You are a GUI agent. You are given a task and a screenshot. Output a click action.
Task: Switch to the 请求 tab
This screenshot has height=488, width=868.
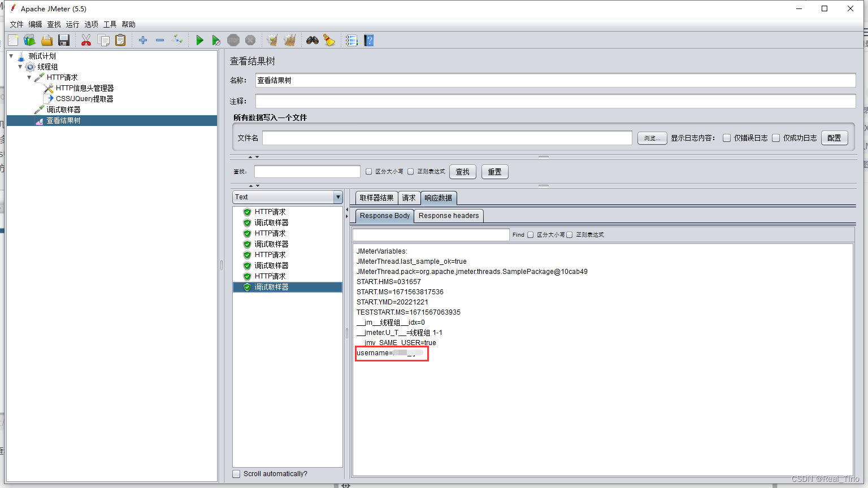[409, 198]
